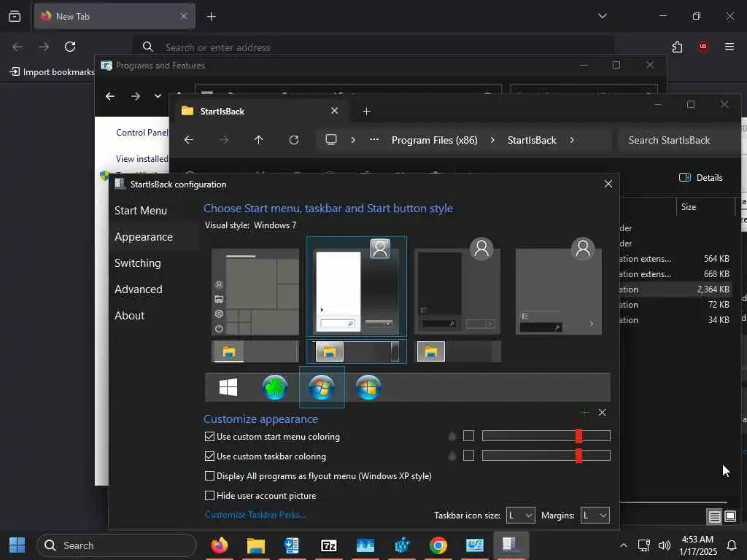This screenshot has height=560, width=747.
Task: Select Program Files (x86) in the breadcrumb
Action: point(434,140)
